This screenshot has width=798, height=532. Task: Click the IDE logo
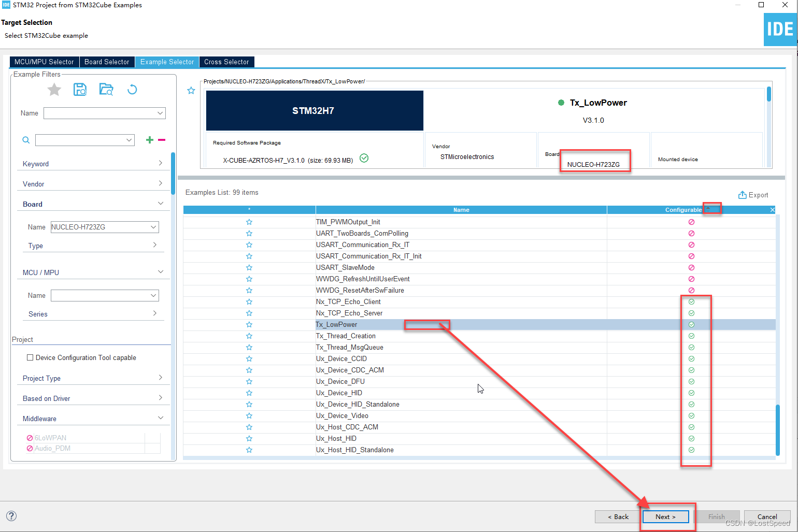pos(780,30)
